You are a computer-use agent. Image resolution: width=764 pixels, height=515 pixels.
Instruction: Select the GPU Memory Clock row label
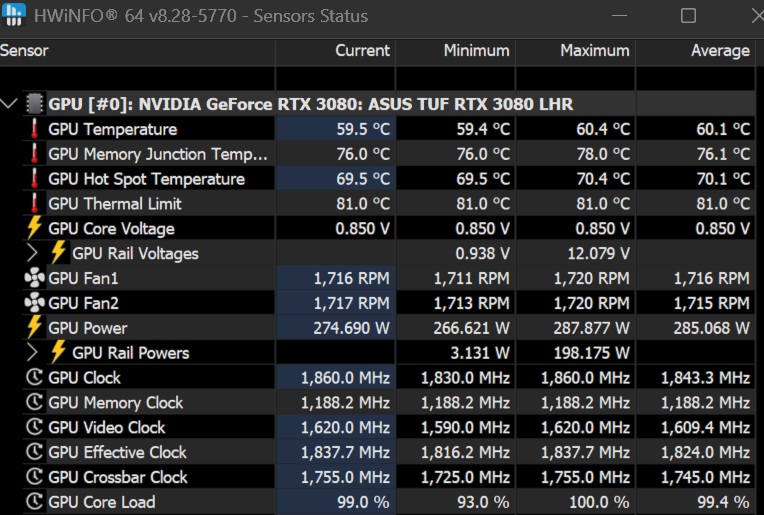click(115, 403)
